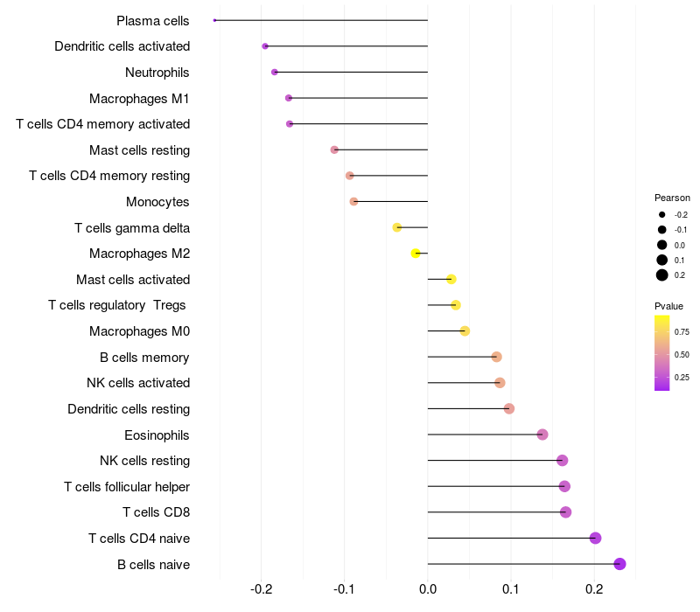
Task: Click the 0.0 Pearson legend circle
Action: pyautogui.click(x=662, y=245)
